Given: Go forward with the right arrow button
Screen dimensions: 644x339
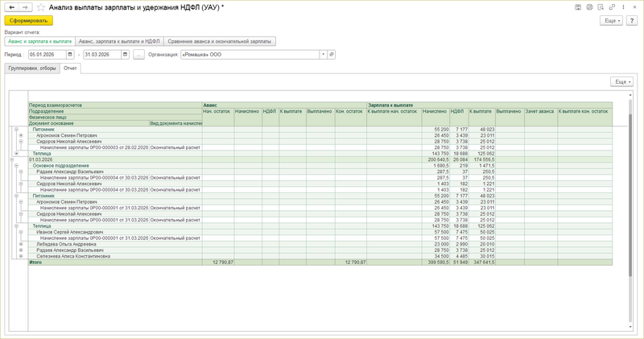Looking at the screenshot, I should pyautogui.click(x=26, y=7).
